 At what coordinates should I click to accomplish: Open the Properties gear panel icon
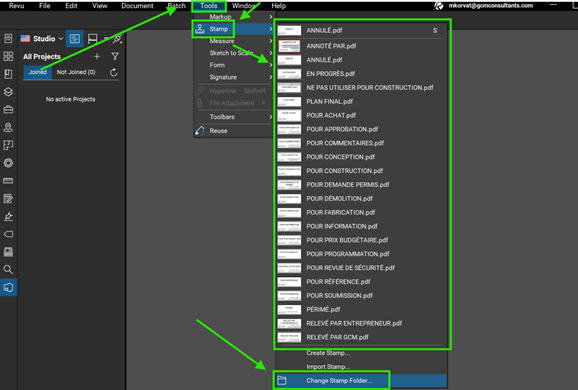[8, 163]
